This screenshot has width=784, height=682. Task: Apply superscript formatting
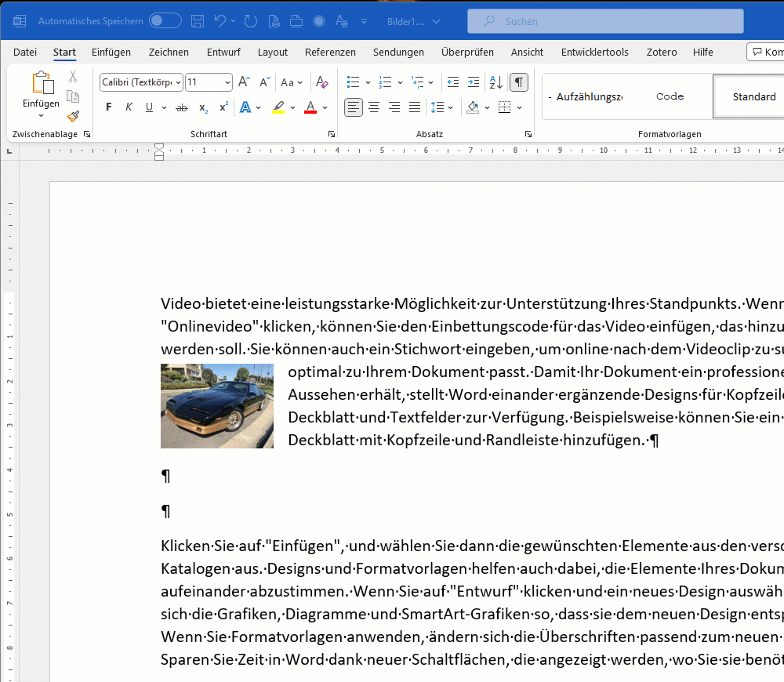tap(223, 107)
